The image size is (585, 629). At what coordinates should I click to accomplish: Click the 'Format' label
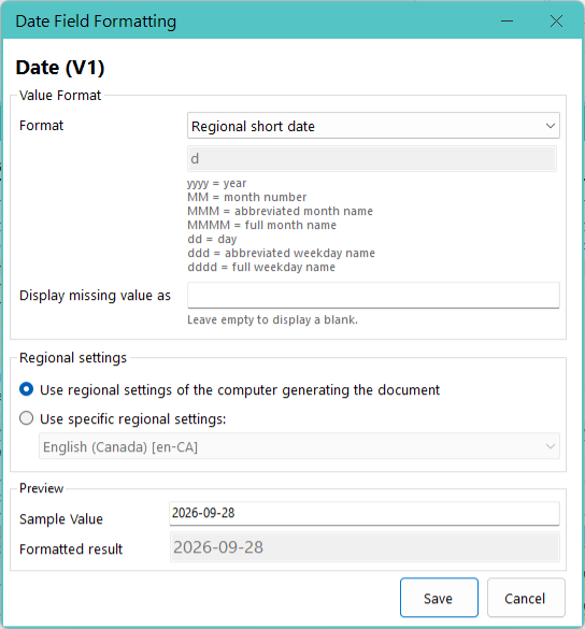41,126
